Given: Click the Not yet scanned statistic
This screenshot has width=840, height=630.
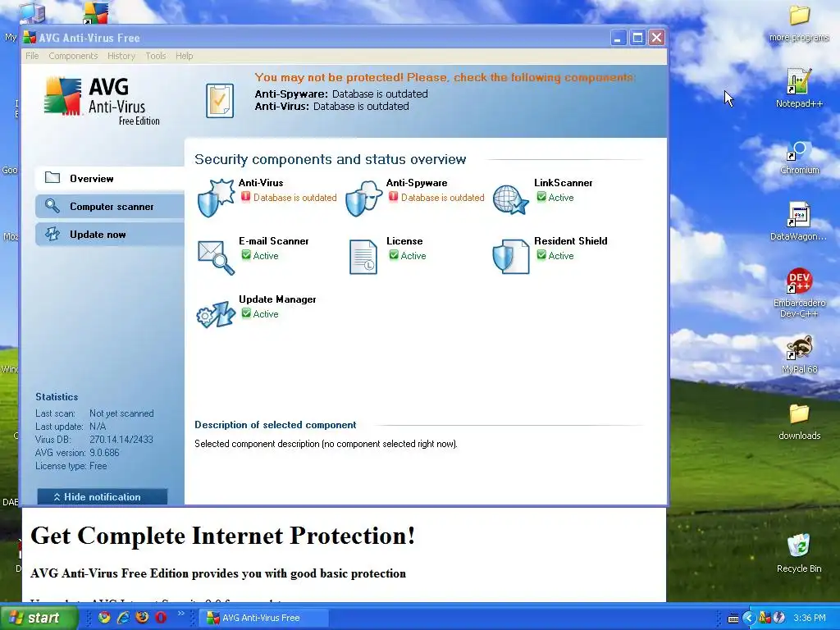Looking at the screenshot, I should 121,413.
